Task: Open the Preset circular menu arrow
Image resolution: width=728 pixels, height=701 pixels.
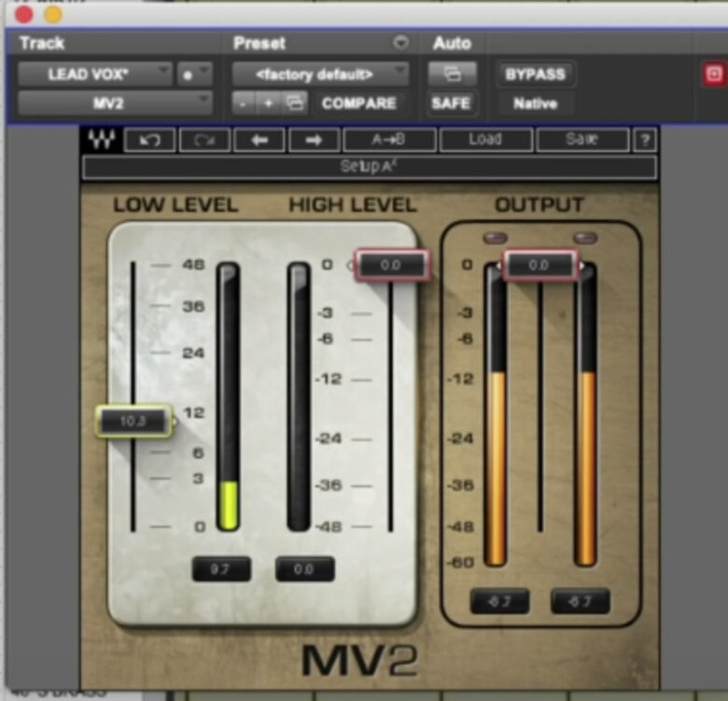Action: (x=400, y=43)
